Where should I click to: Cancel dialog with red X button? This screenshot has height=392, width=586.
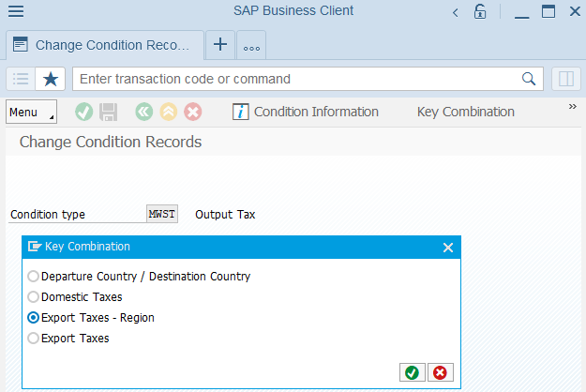click(441, 372)
